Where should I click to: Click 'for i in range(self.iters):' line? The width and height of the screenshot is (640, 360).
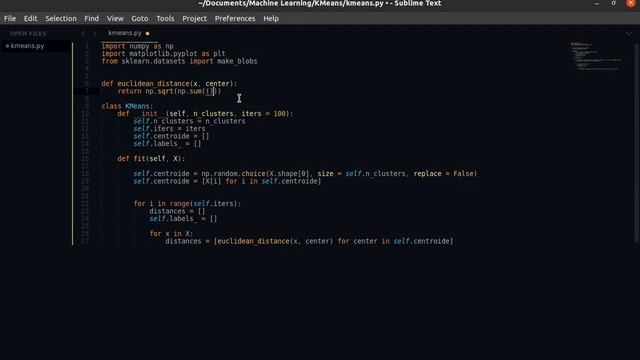(187, 204)
